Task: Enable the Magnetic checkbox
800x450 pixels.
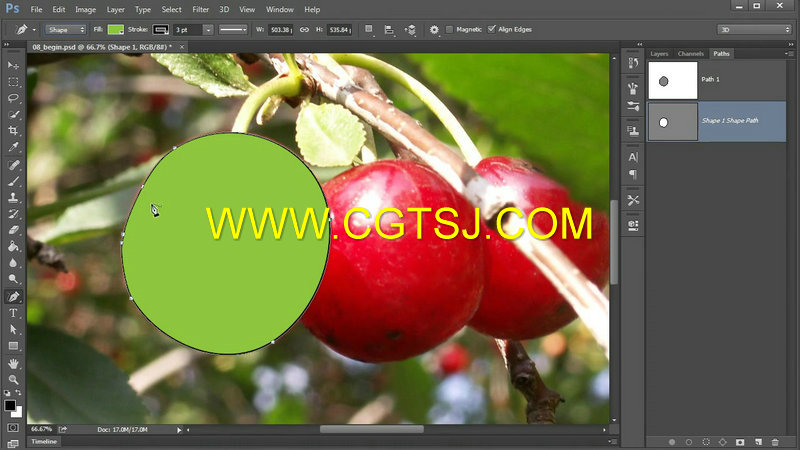Action: pos(449,30)
